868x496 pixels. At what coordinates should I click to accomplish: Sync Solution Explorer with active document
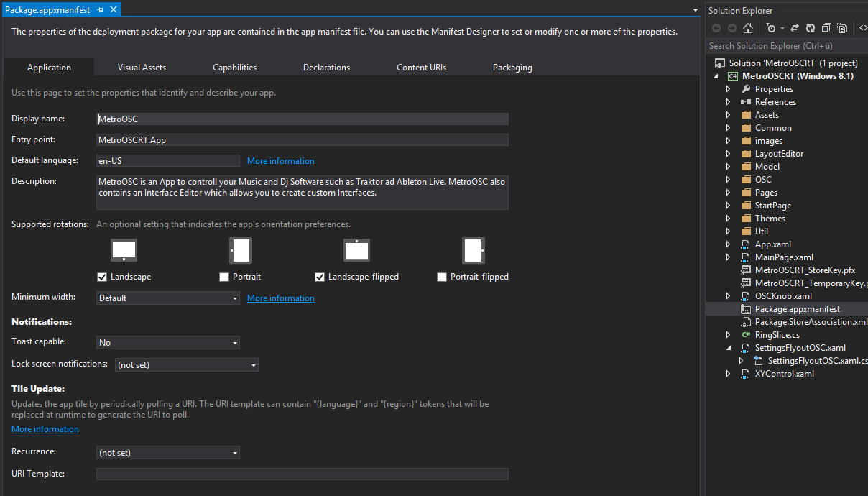(x=795, y=28)
